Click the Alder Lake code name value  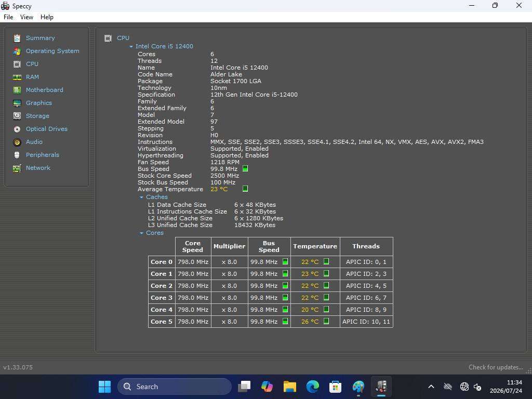(x=227, y=74)
